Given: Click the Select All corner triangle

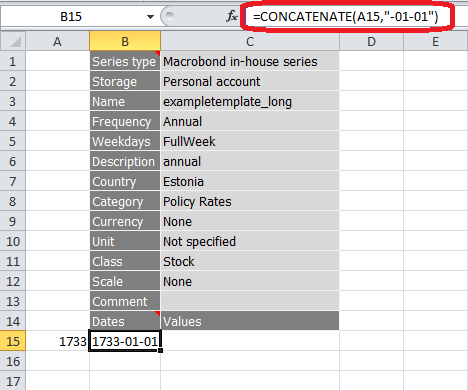Looking at the screenshot, I should click(x=13, y=41).
